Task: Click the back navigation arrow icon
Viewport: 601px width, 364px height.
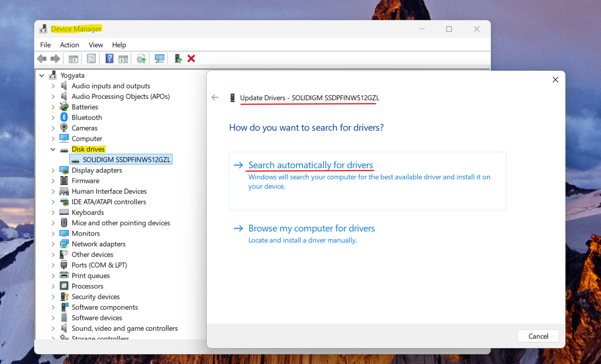Action: pyautogui.click(x=41, y=58)
